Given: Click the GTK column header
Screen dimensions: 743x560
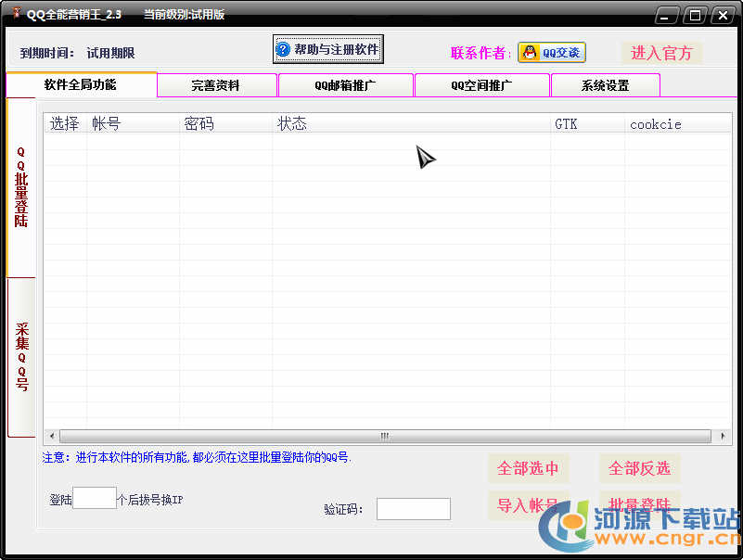Looking at the screenshot, I should pyautogui.click(x=587, y=123).
